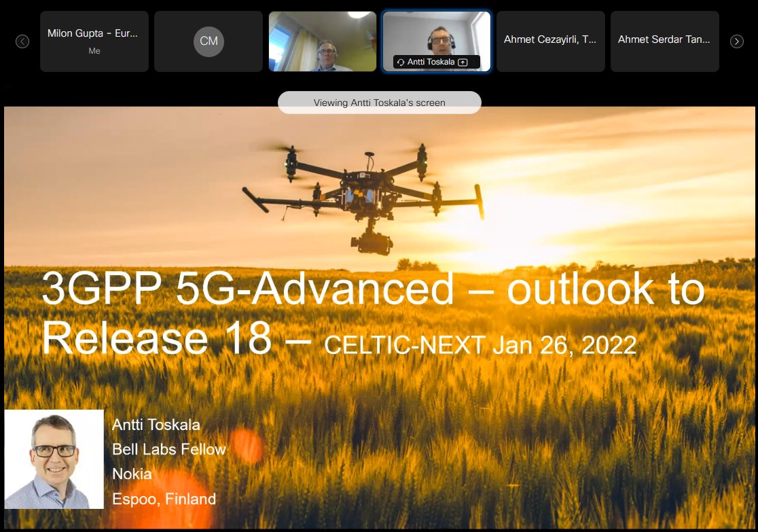Select Ahmet Serdar Tan participant tile
758x532 pixels.
pyautogui.click(x=665, y=41)
